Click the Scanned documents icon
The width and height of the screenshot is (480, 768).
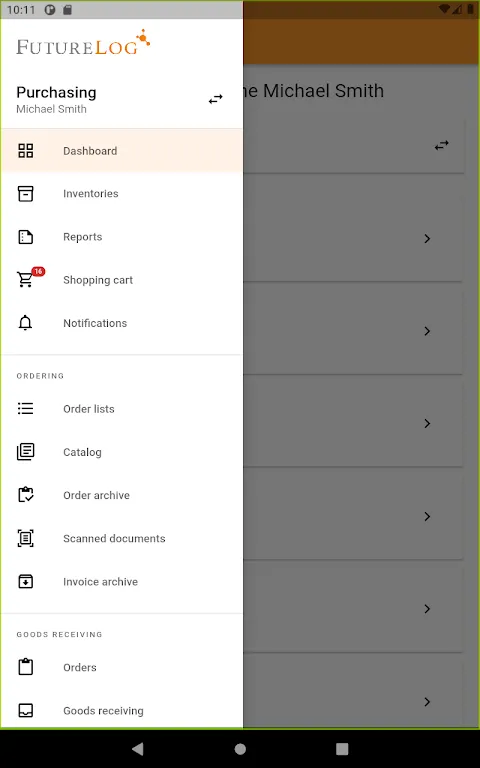[x=25, y=538]
